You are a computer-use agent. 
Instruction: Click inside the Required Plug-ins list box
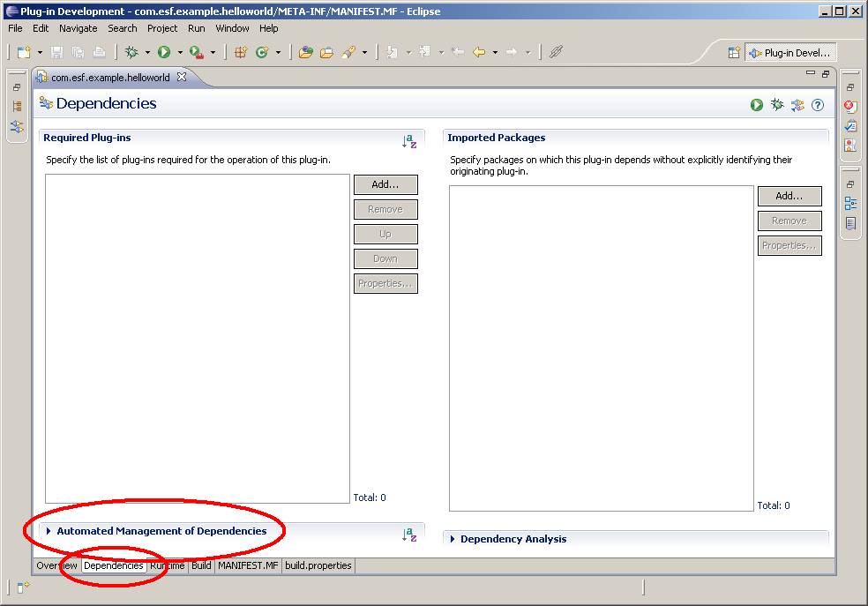point(197,339)
